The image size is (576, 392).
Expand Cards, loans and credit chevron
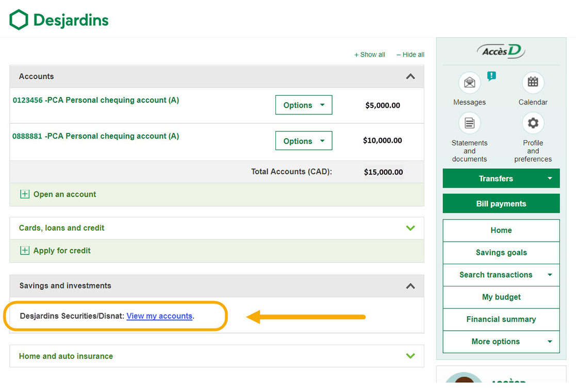(x=410, y=228)
